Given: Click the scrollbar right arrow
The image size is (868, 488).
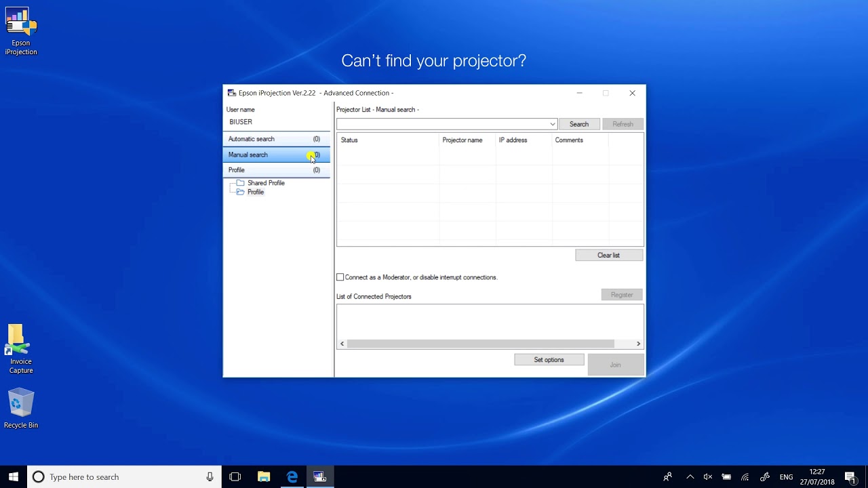Looking at the screenshot, I should (x=638, y=344).
